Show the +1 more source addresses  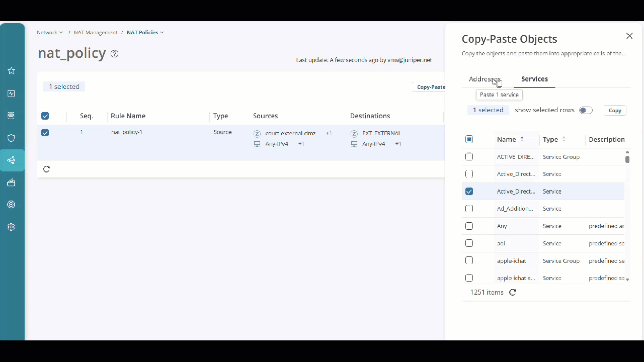point(301,144)
